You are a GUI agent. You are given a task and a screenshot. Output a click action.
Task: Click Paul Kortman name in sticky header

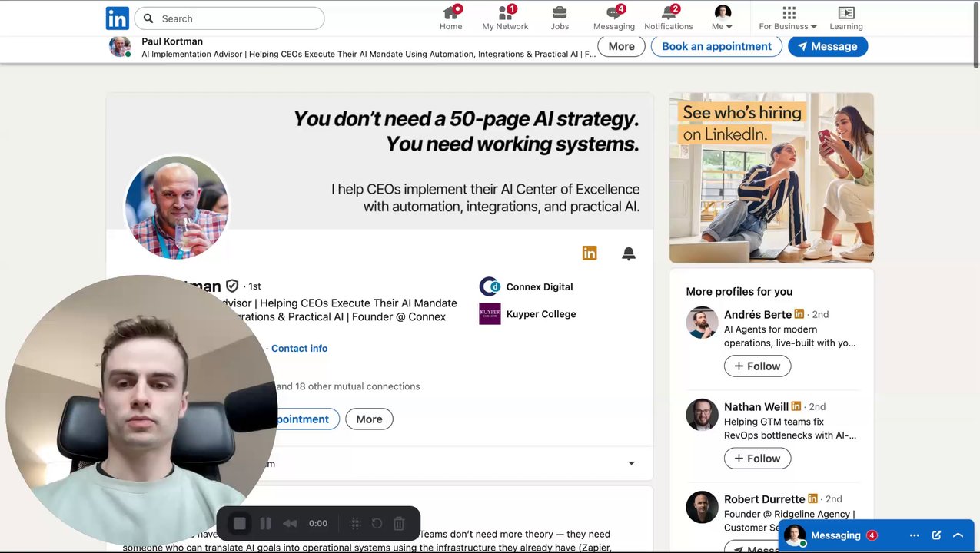172,41
